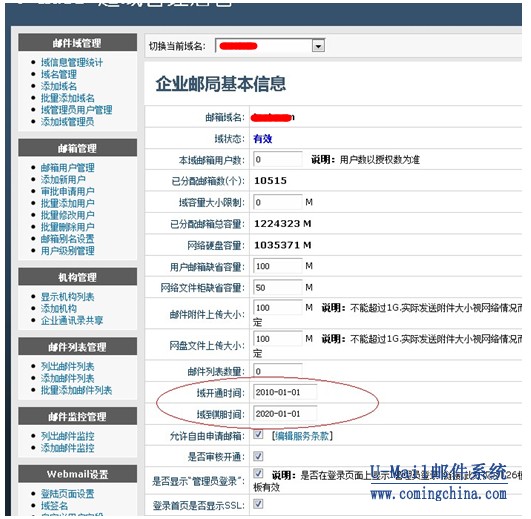This screenshot has width=531, height=519.
Task: Click the 邮箱管理 section header
Action: click(78, 148)
